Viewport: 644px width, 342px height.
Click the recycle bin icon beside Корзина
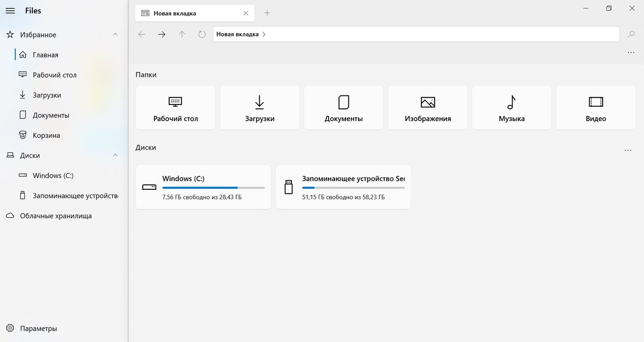pos(23,135)
